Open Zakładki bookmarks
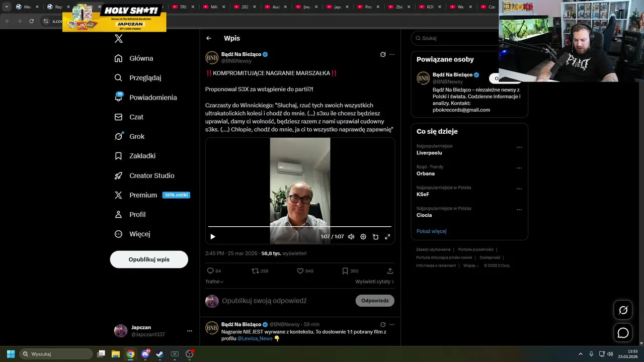 [x=135, y=156]
